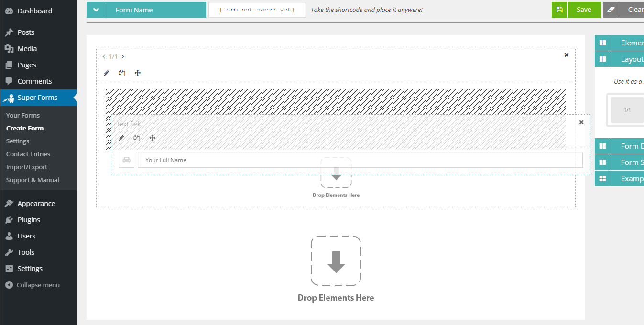
Task: Click the eraser icon beside Clear
Action: pyautogui.click(x=611, y=10)
